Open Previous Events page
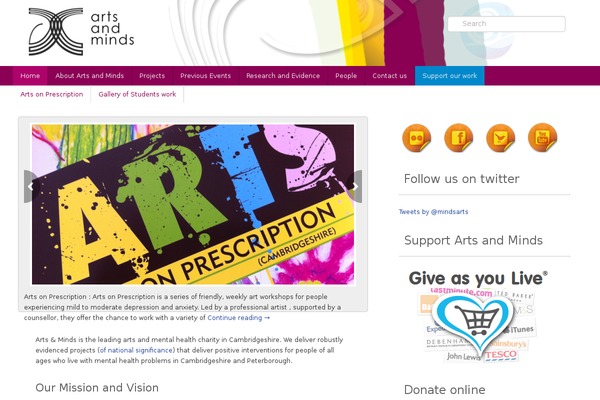This screenshot has height=400, width=600. point(205,76)
